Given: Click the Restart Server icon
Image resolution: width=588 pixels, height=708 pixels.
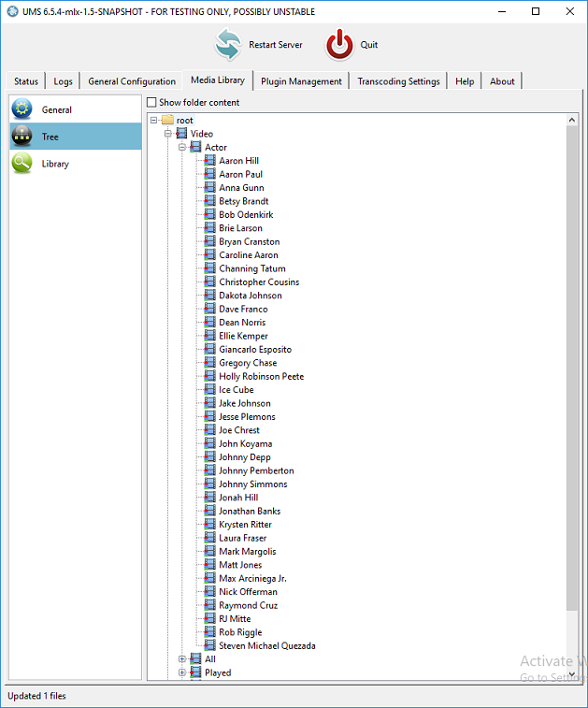Looking at the screenshot, I should (x=228, y=44).
